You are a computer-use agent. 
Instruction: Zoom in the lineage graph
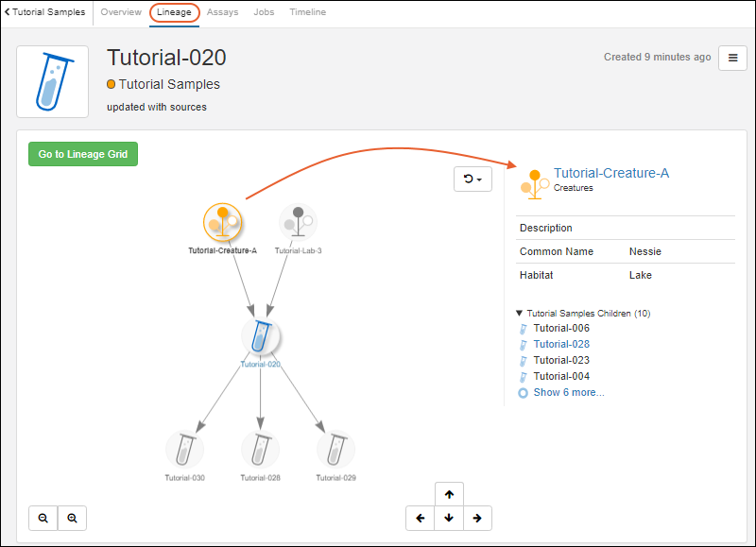click(72, 518)
